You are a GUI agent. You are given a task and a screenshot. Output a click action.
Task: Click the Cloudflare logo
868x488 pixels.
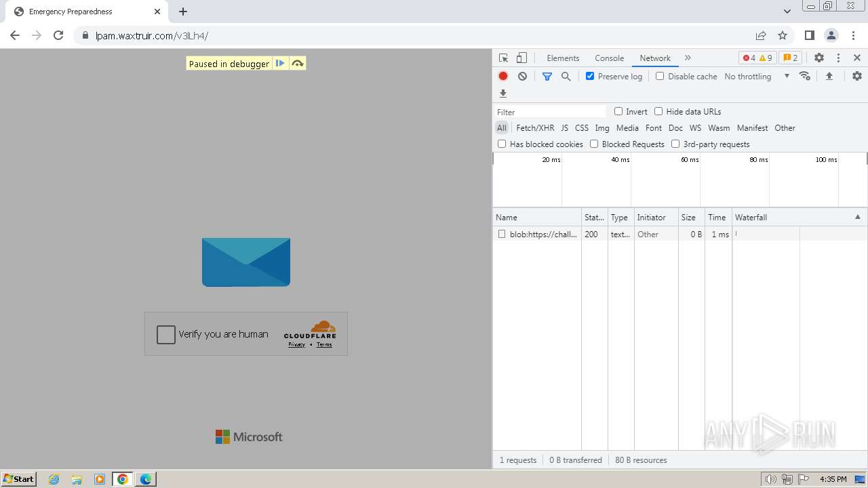point(311,330)
